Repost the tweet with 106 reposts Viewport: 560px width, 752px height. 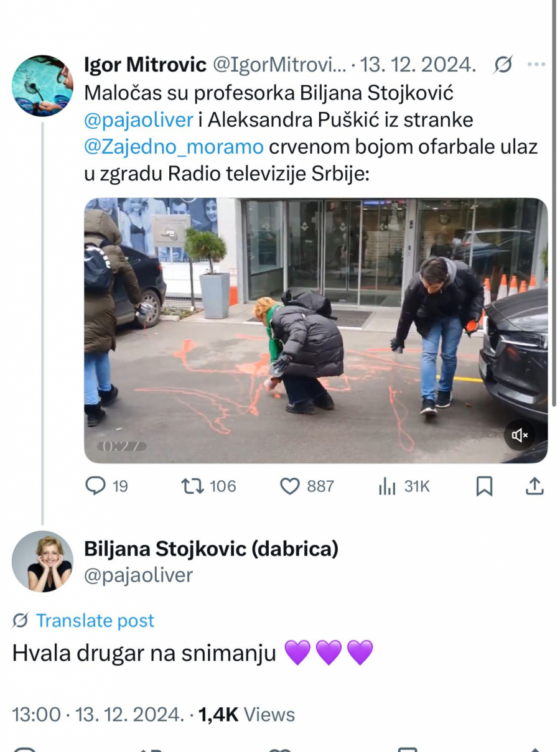(208, 486)
